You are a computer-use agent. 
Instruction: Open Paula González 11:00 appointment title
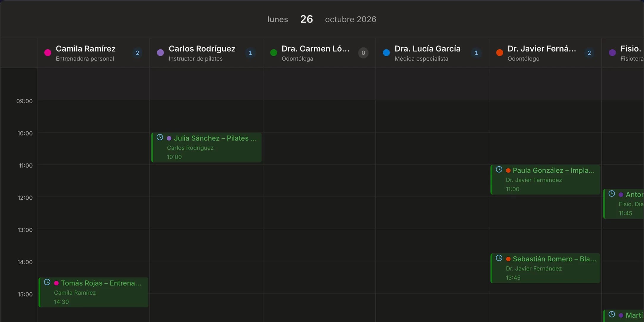tap(553, 170)
